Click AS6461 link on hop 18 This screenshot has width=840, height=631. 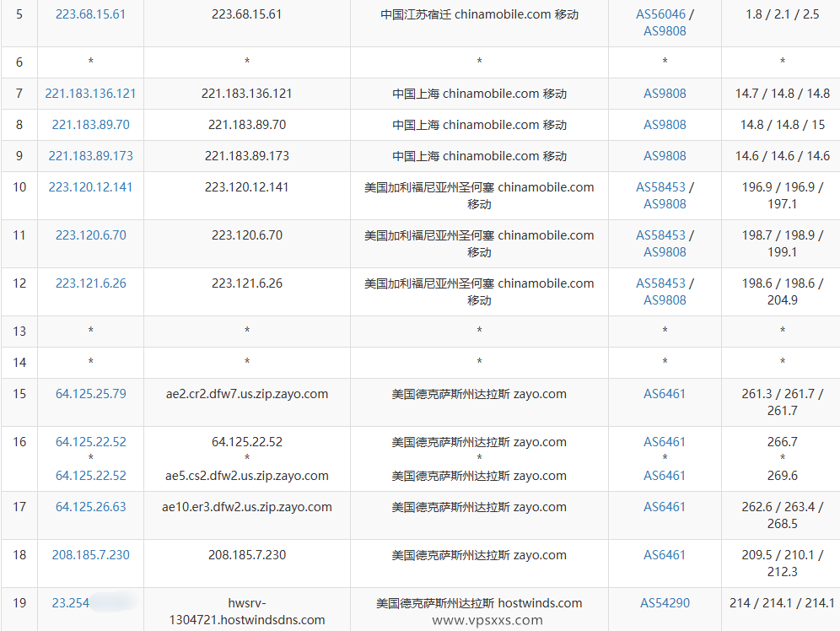tap(665, 554)
